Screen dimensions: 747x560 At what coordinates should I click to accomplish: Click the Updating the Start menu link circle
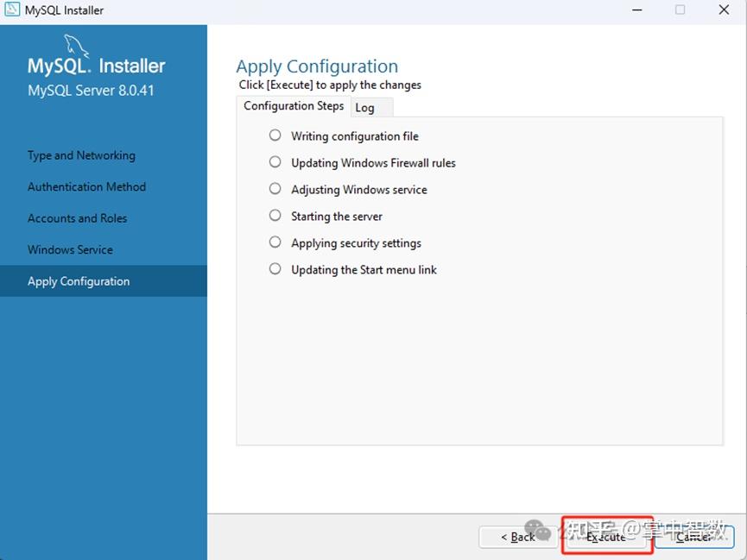tap(275, 268)
